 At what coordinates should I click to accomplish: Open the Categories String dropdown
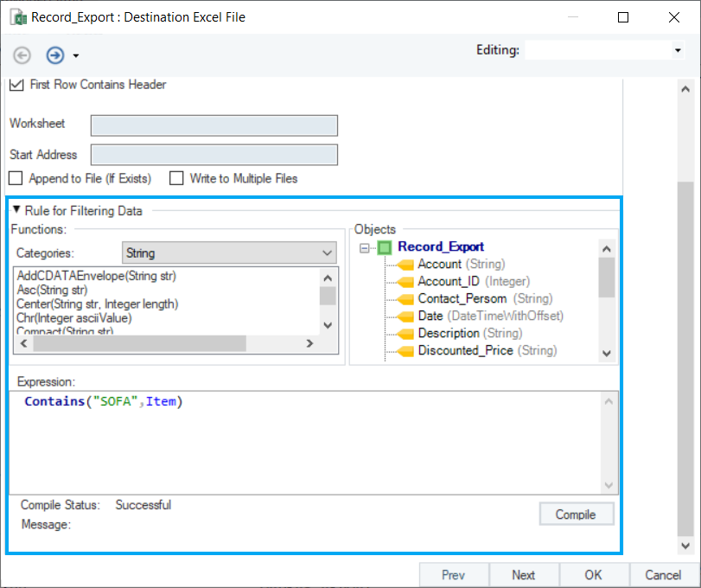pyautogui.click(x=229, y=253)
